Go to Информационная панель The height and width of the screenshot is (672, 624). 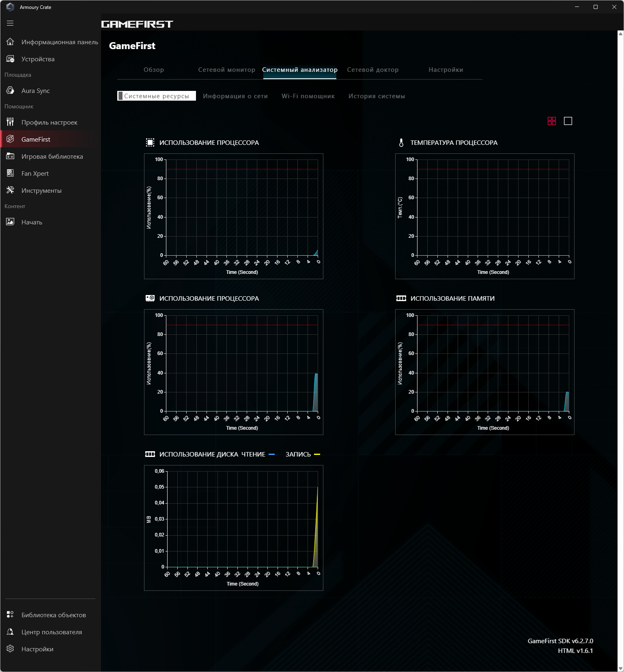pyautogui.click(x=51, y=42)
